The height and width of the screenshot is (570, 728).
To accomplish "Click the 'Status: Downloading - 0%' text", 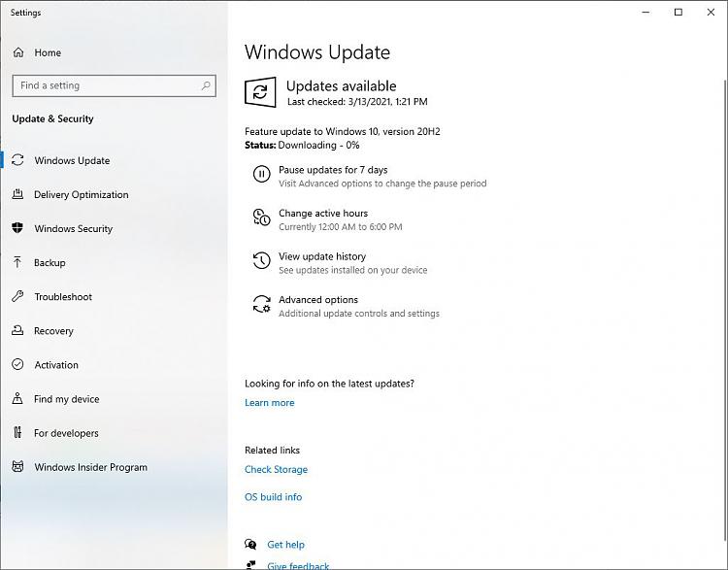I will pos(302,145).
